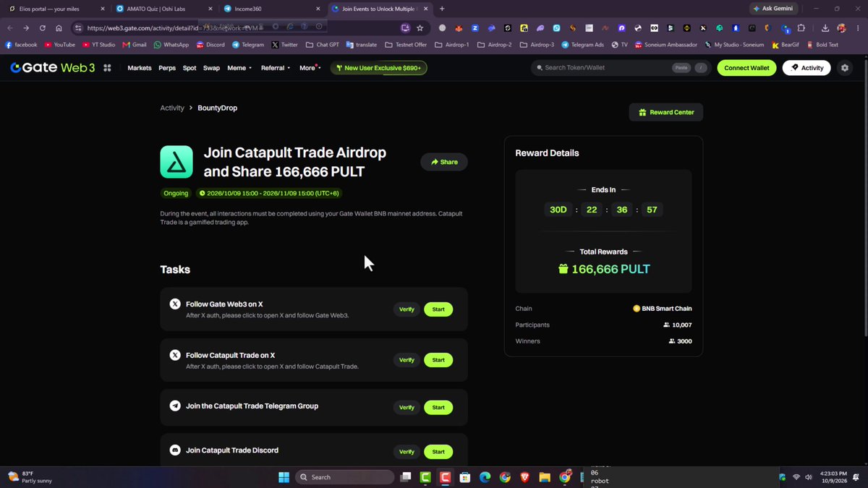Open the Swap menu item
The height and width of the screenshot is (488, 868).
coord(211,68)
